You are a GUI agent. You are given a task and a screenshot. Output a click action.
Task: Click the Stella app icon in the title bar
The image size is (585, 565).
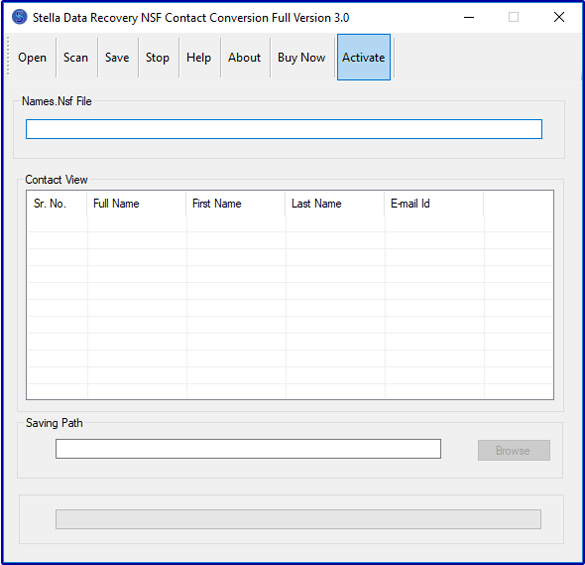click(x=19, y=17)
